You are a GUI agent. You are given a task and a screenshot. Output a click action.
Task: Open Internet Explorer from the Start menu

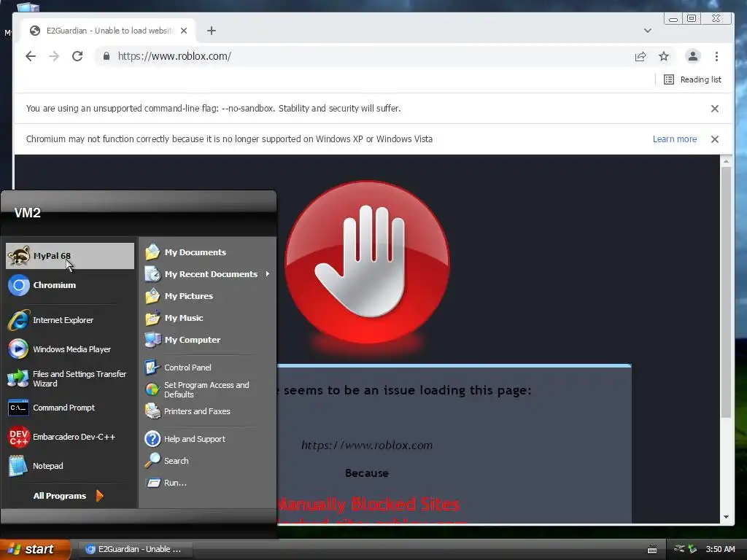tap(70, 320)
